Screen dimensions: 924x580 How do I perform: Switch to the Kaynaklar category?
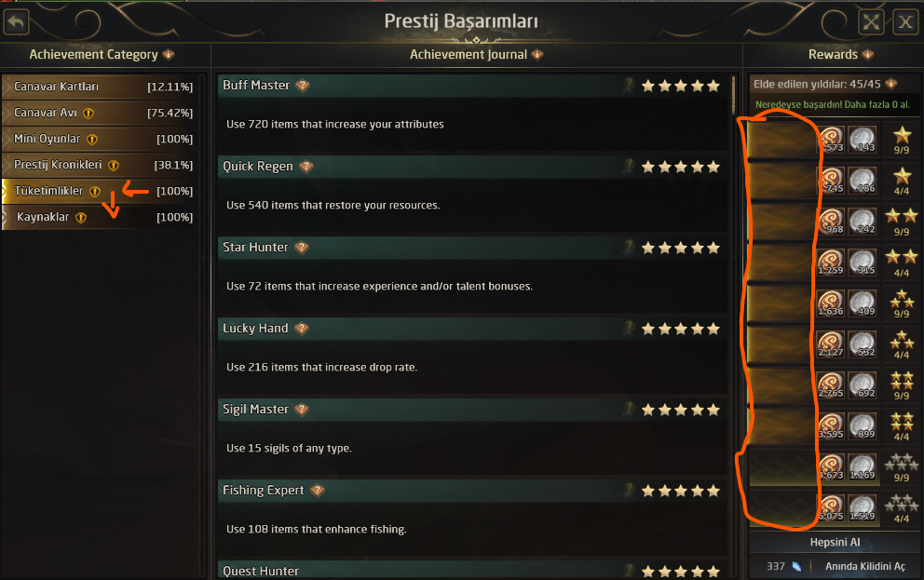pos(102,217)
